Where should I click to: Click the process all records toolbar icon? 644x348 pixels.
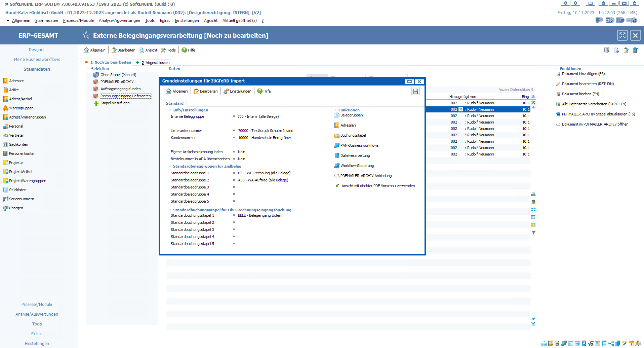(x=607, y=50)
